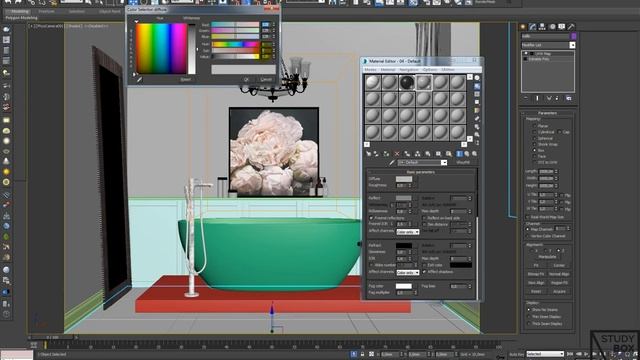Open Reflect Affect channels dropdown
This screenshot has width=640, height=360.
[408, 232]
